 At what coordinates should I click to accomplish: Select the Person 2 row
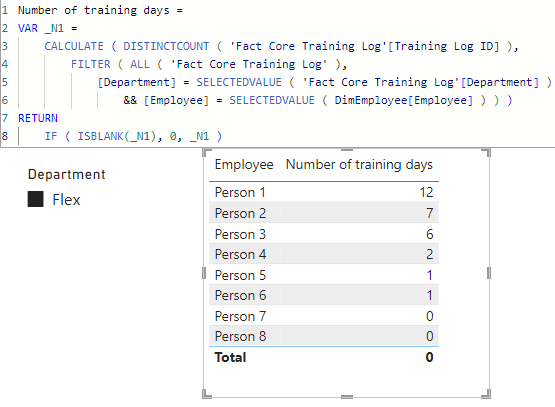(324, 213)
